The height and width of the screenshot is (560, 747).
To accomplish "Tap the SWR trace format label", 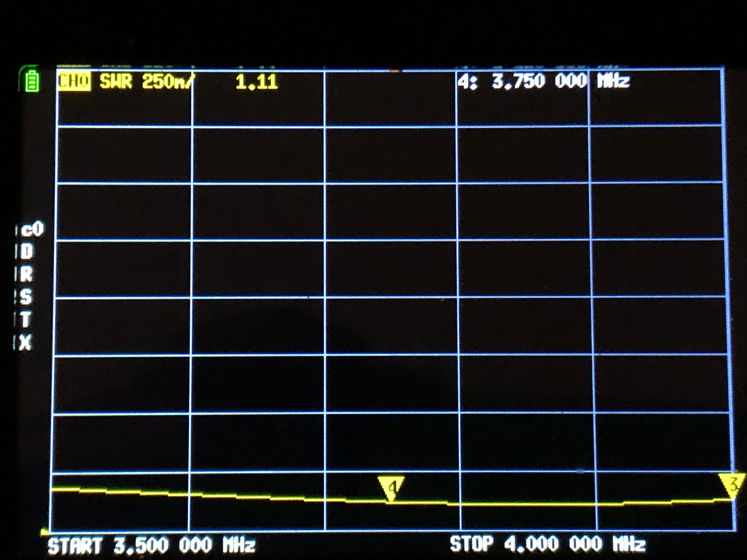I will (x=115, y=82).
